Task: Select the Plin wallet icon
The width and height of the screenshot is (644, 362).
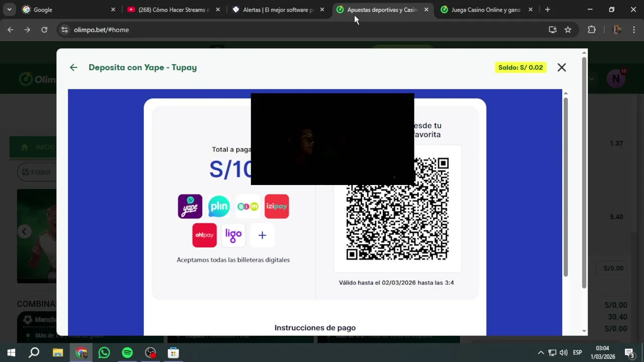Action: [x=219, y=206]
